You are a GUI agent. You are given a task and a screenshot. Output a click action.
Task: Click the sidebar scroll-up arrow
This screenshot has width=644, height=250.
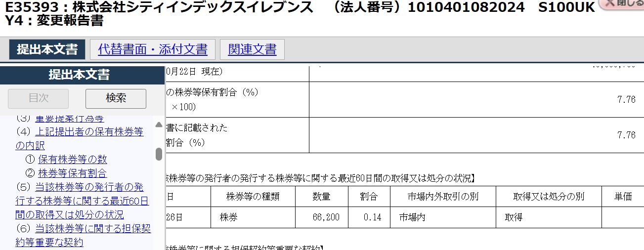click(159, 125)
